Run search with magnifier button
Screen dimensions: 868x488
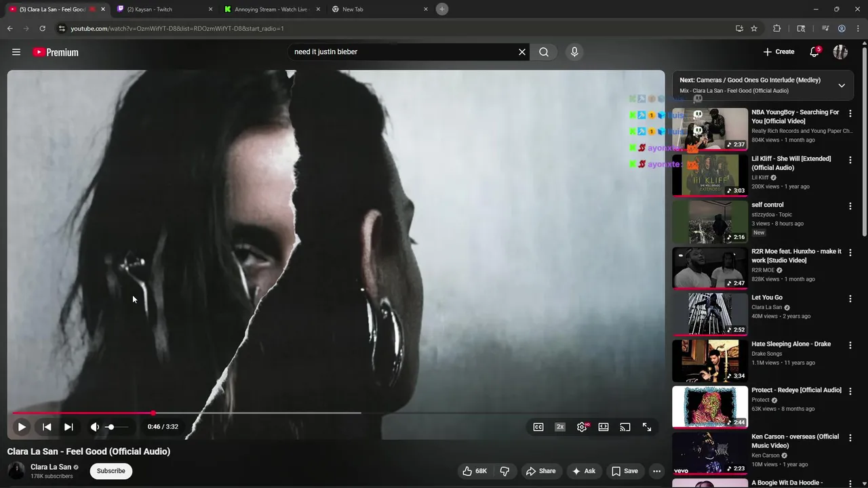pos(544,52)
